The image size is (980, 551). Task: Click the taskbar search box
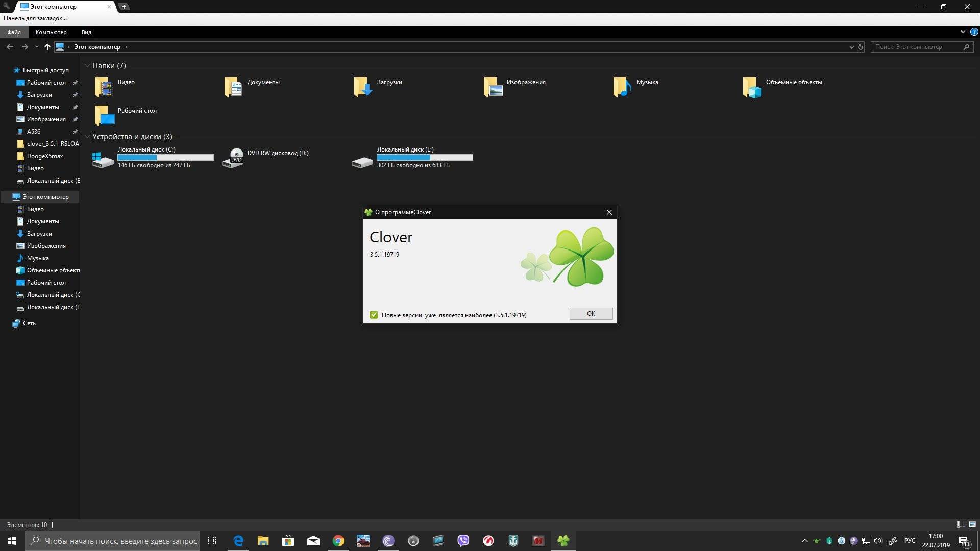[112, 541]
